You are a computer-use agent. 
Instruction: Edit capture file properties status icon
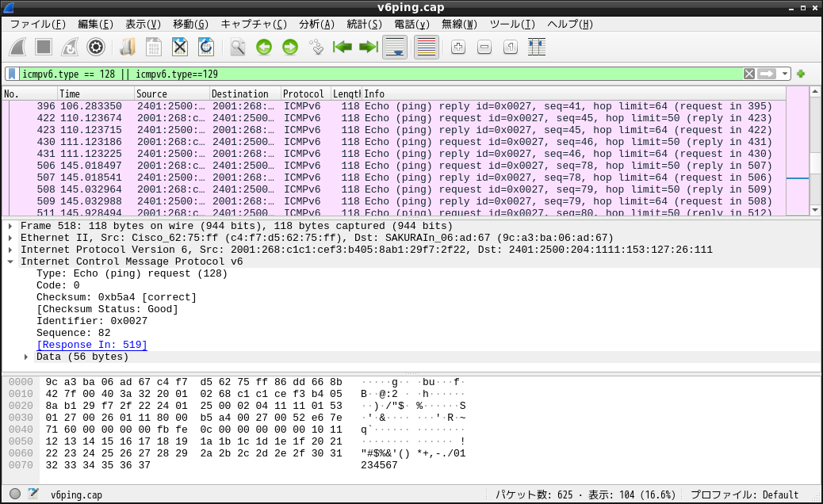point(33,494)
